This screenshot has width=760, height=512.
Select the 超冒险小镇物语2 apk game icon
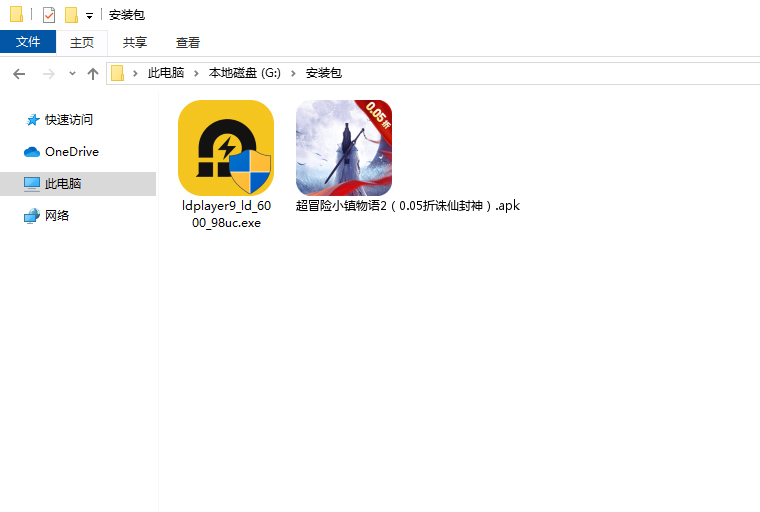344,148
